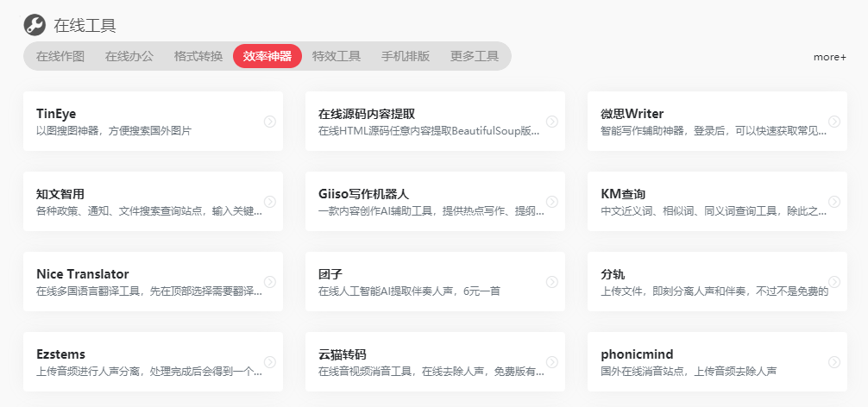The height and width of the screenshot is (407, 868).
Task: Click description 国外在线消音站点，上传音频去除人声
Action: pos(689,372)
